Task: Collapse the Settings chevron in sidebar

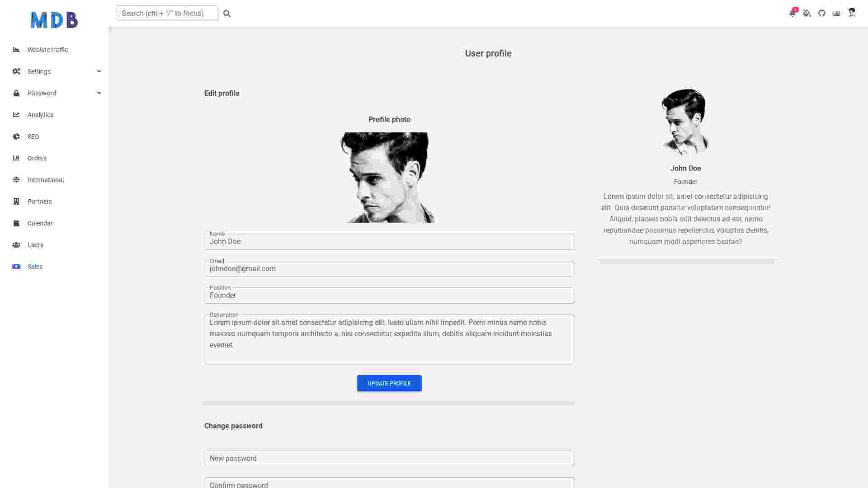Action: (99, 71)
